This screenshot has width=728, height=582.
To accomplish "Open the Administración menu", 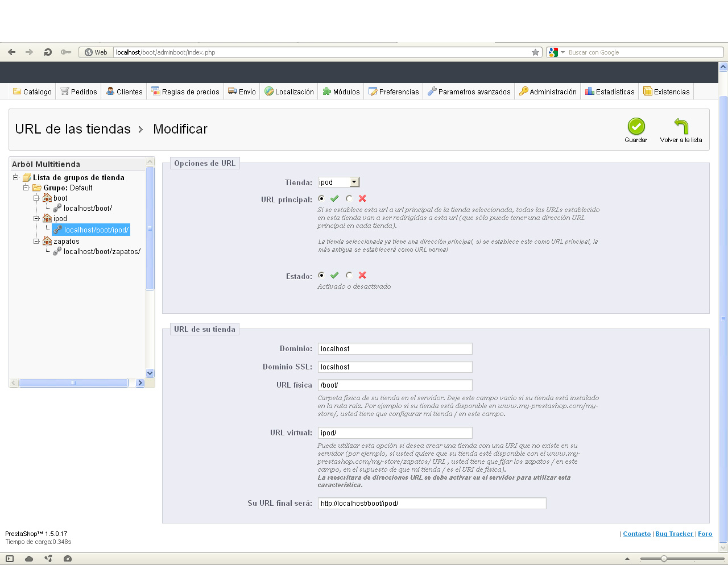I will coord(548,92).
